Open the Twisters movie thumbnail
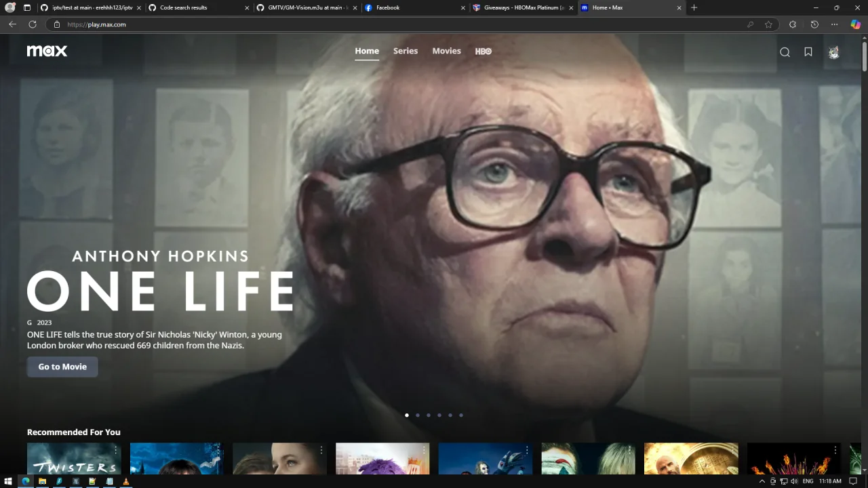 coord(74,459)
